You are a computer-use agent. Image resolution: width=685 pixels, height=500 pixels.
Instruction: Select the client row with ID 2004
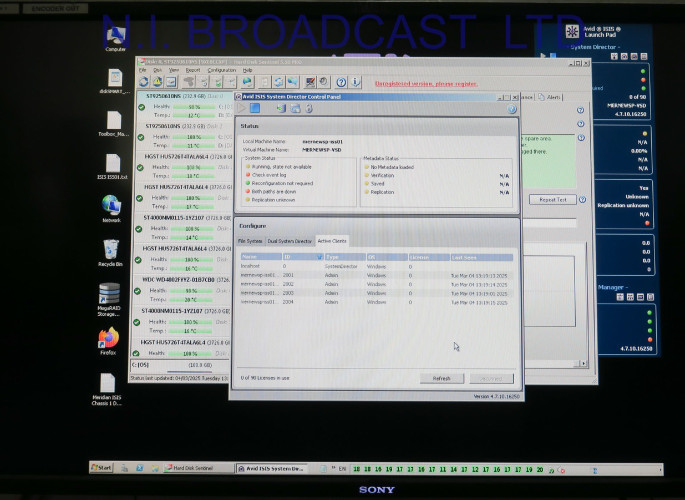pos(377,302)
